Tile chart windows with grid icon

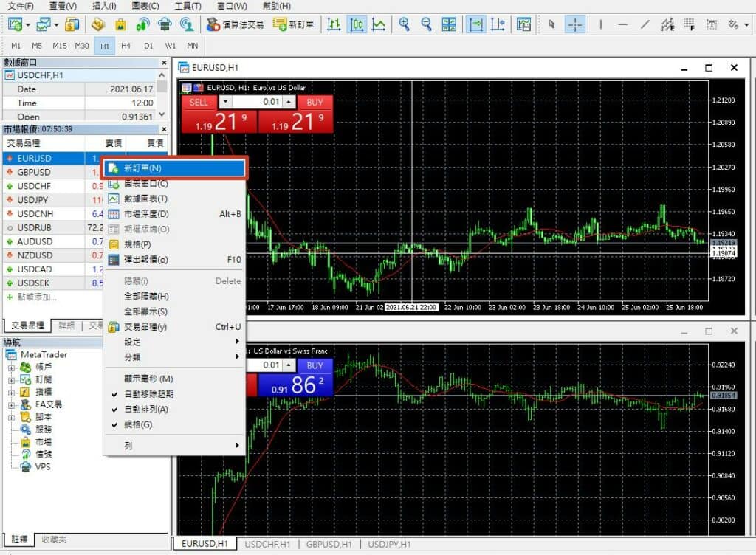click(449, 24)
